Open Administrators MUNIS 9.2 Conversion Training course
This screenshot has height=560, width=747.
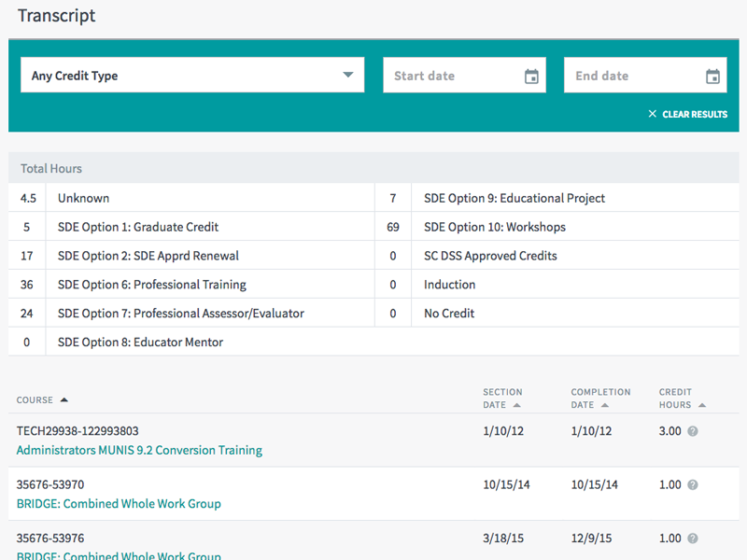(x=140, y=450)
